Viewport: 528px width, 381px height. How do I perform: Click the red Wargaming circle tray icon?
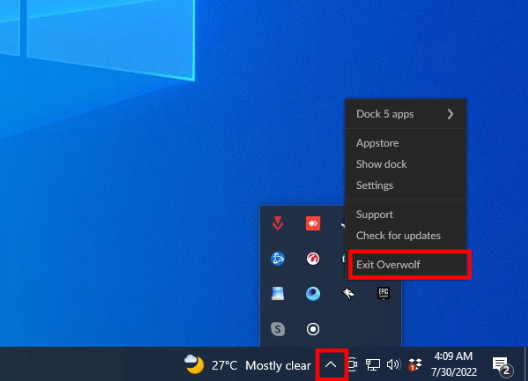[x=313, y=258]
